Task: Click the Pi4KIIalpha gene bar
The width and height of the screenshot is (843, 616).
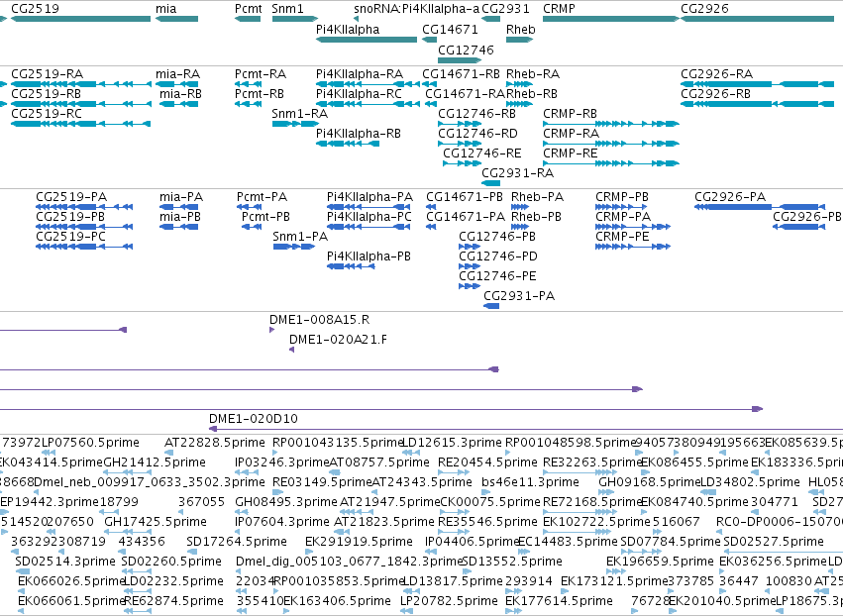Action: pos(367,40)
